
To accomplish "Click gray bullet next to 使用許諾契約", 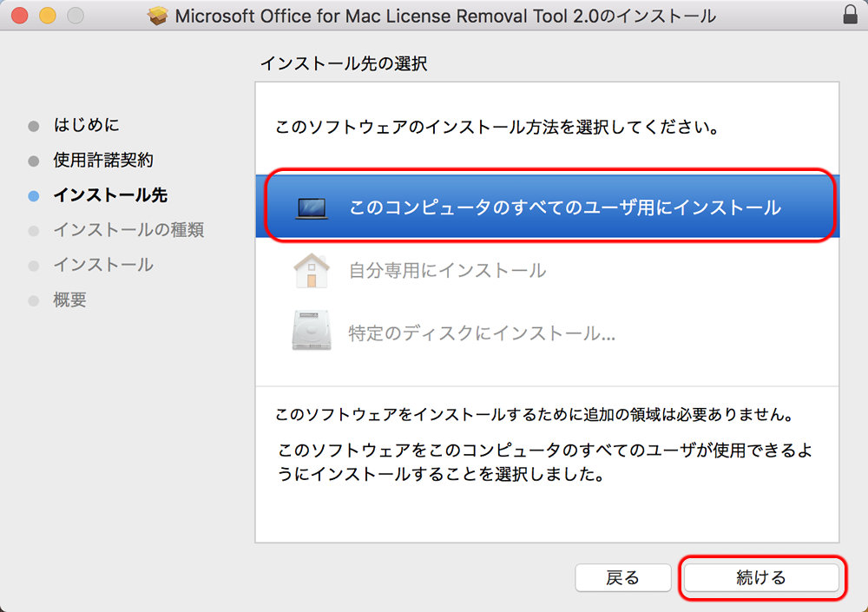I will 34,161.
